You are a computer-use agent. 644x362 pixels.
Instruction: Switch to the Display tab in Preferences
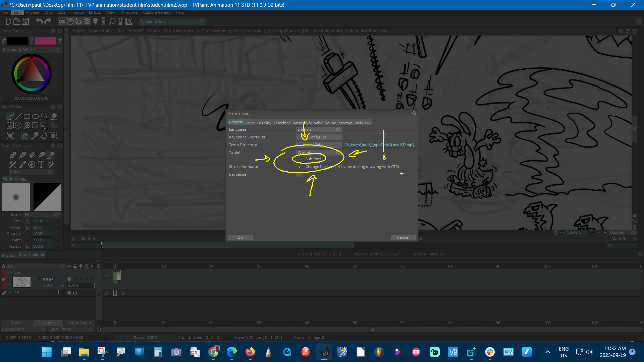(264, 123)
